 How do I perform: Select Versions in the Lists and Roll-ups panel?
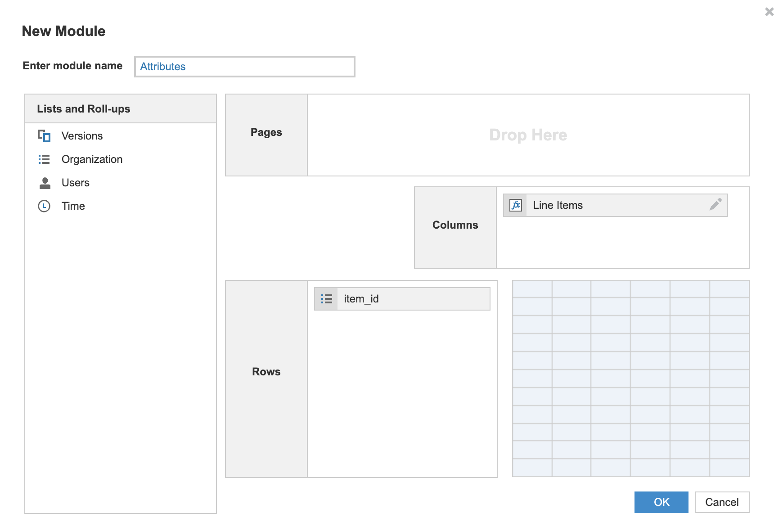click(x=81, y=135)
